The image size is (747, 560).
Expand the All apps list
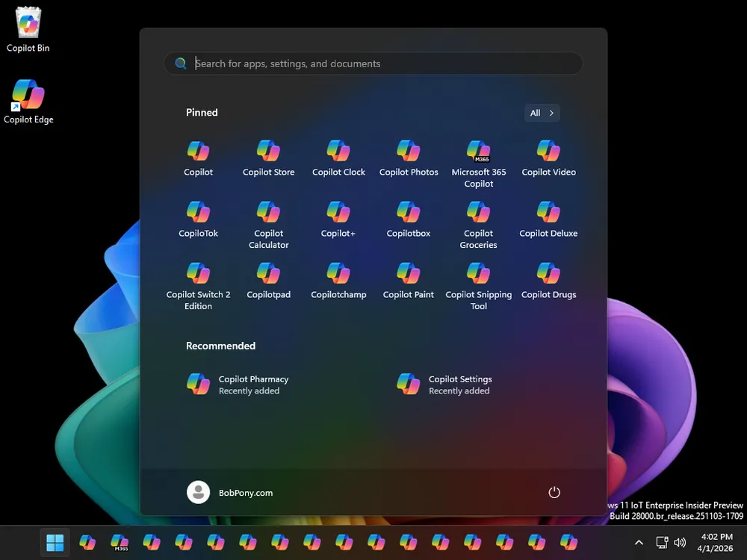(x=542, y=113)
